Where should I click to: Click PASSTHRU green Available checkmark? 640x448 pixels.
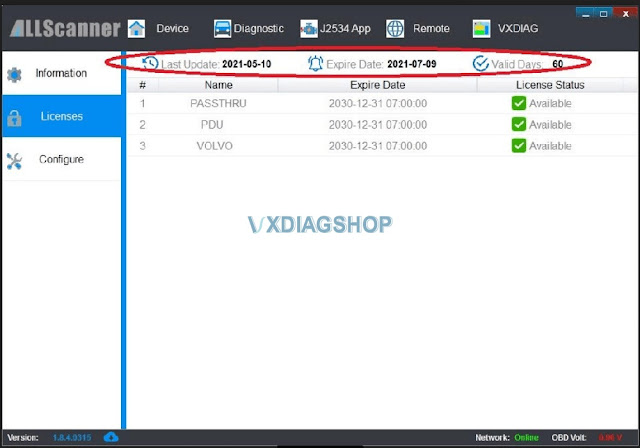(519, 103)
